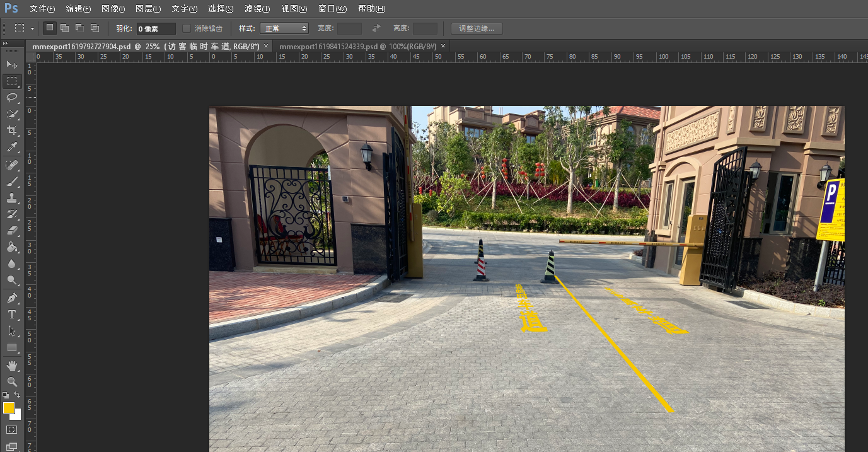This screenshot has height=452, width=868.
Task: Open the 文字(Y) menu
Action: click(184, 9)
